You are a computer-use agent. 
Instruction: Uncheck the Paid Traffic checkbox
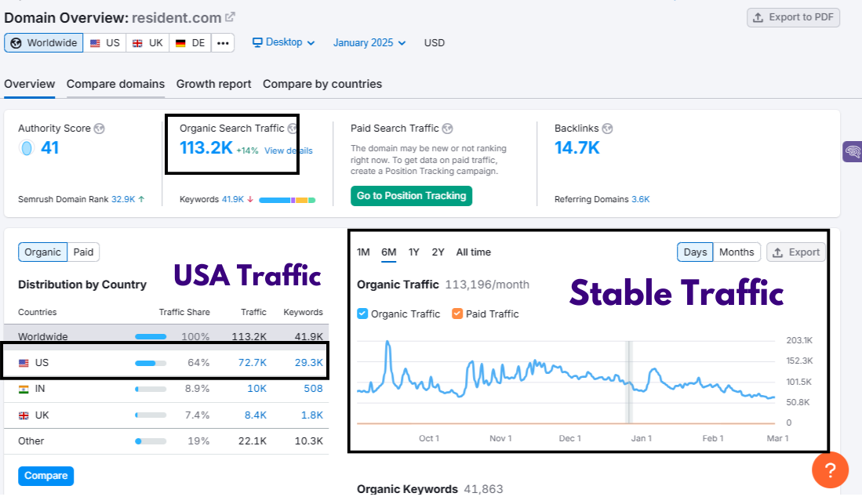point(457,314)
